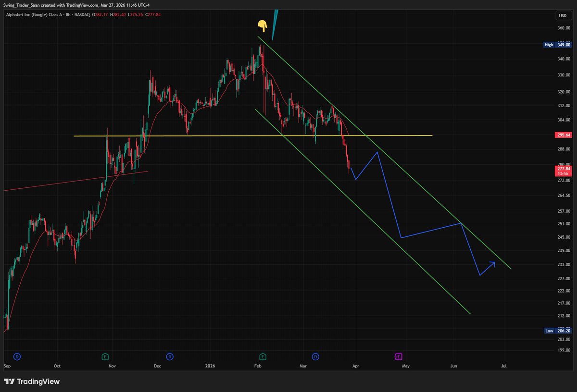Click the close value C277.84
The height and width of the screenshot is (392, 577).
click(152, 15)
